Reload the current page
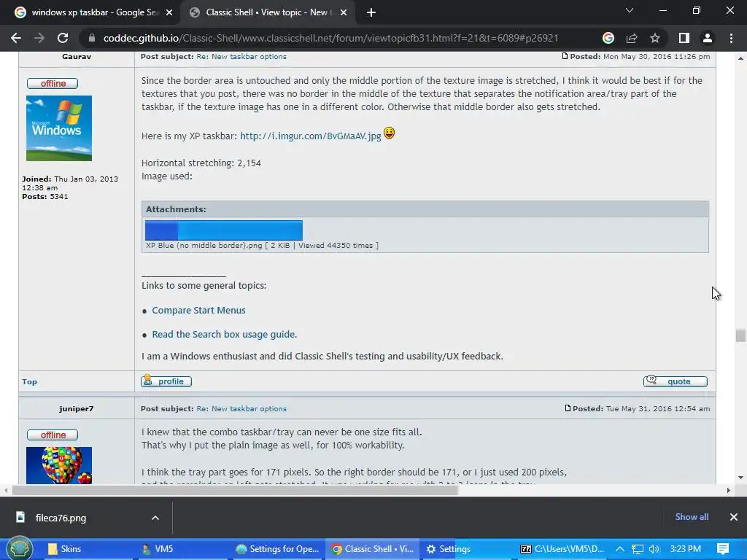 [x=63, y=38]
